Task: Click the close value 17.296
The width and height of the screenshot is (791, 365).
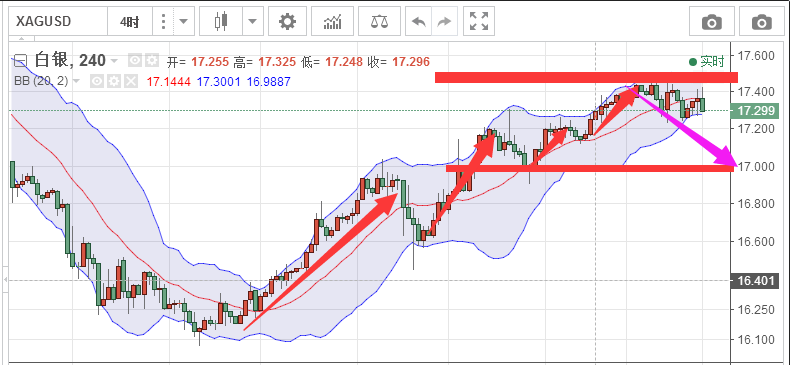Action: coord(411,62)
